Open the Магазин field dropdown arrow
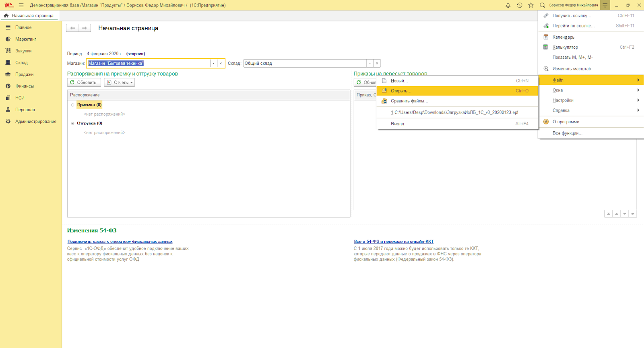The width and height of the screenshot is (644, 348). coord(213,63)
